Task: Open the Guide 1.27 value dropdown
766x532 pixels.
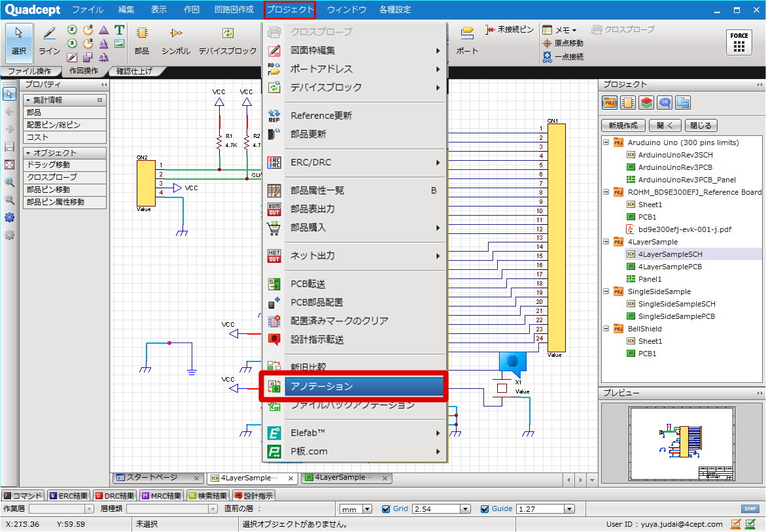Action: (569, 509)
